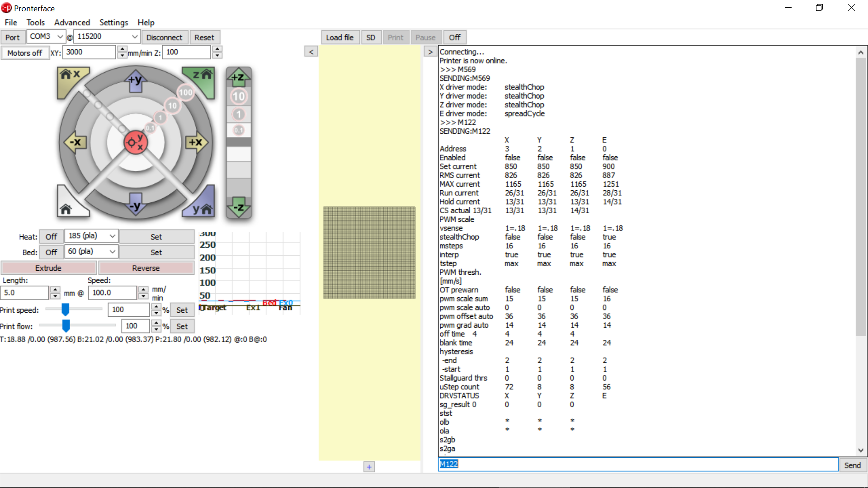Open the Advanced menu
Image resolution: width=868 pixels, height=488 pixels.
click(72, 22)
